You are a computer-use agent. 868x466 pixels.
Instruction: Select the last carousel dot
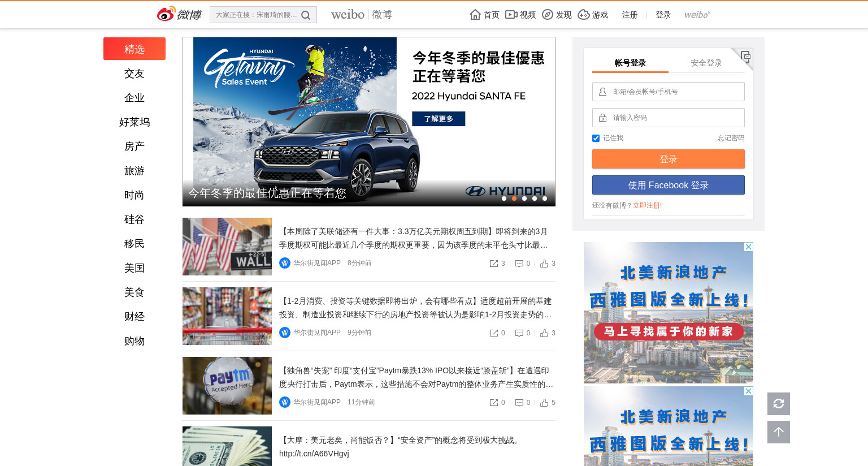545,199
